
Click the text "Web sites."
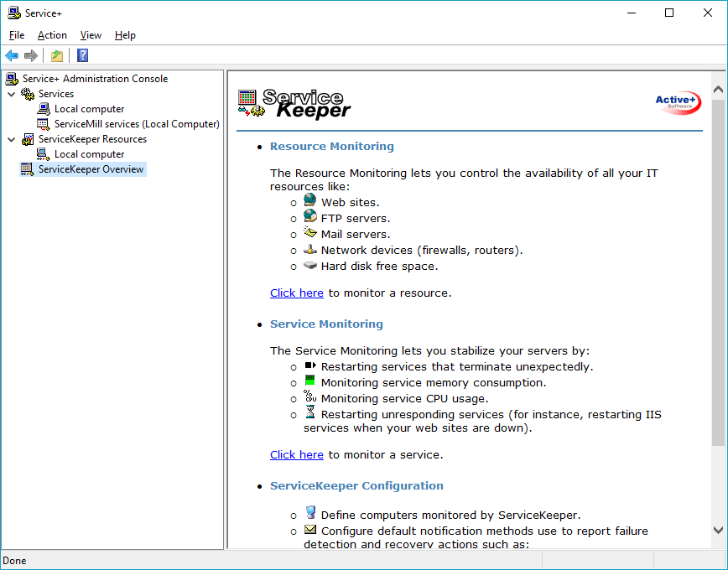click(350, 202)
